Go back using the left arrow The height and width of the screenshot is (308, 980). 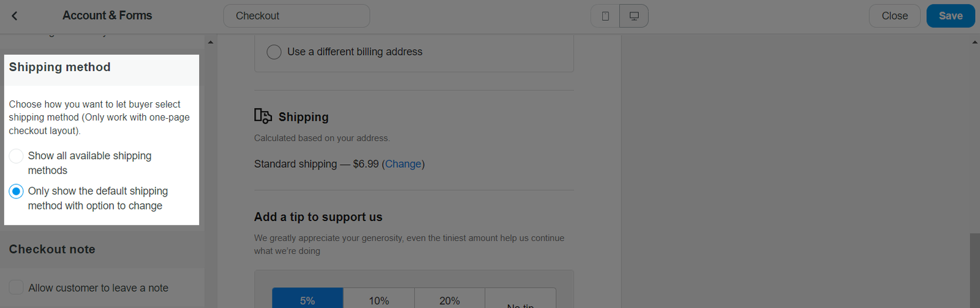pos(15,16)
